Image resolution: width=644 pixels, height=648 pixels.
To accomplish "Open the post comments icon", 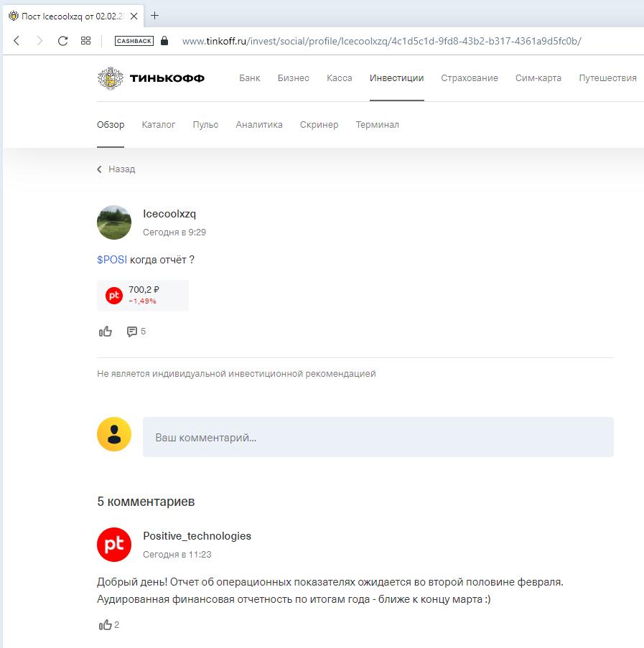I will click(132, 332).
